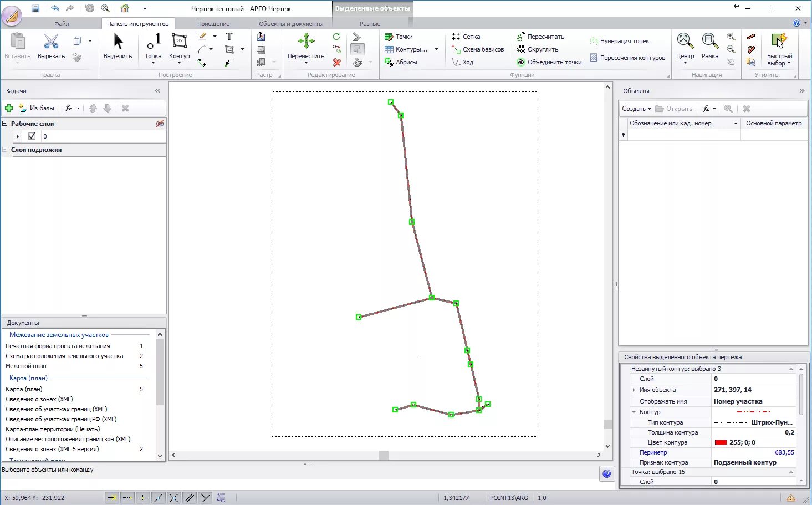Screen dimensions: 812x505
Task: Collapse the Контур property group
Action: click(634, 412)
